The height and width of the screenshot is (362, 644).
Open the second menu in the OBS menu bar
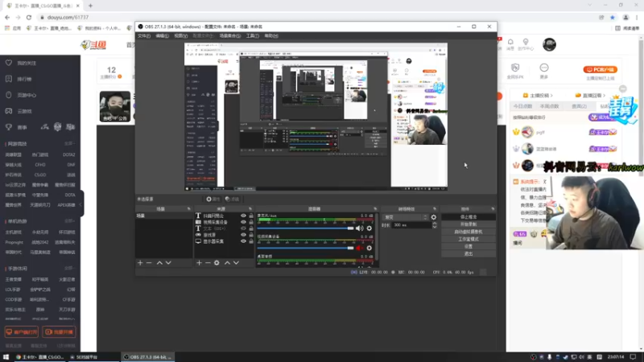163,35
